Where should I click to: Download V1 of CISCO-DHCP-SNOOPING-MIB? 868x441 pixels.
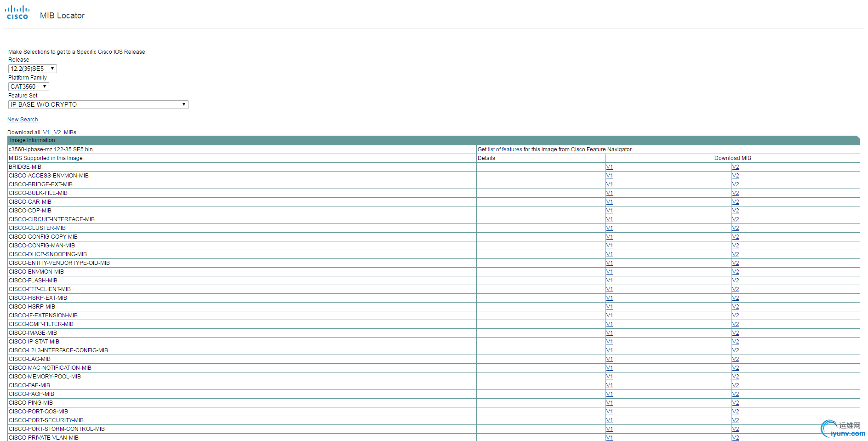(x=610, y=254)
